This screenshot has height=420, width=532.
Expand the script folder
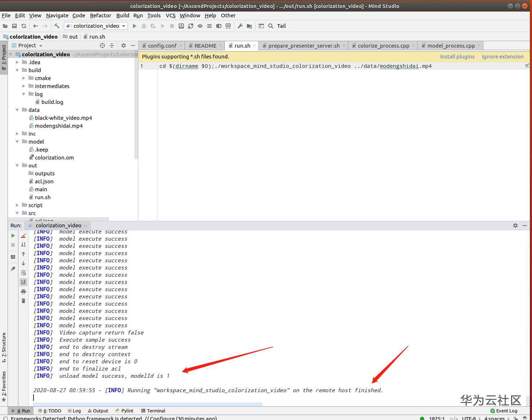17,205
